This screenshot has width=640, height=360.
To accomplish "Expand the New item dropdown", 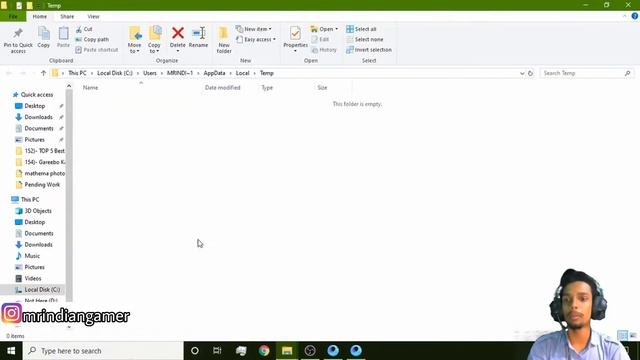I will click(x=253, y=29).
